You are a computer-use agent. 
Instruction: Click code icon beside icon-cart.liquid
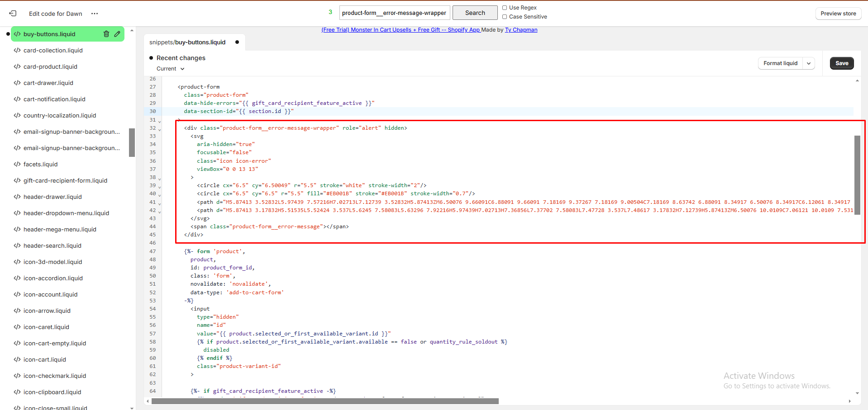[x=17, y=359]
